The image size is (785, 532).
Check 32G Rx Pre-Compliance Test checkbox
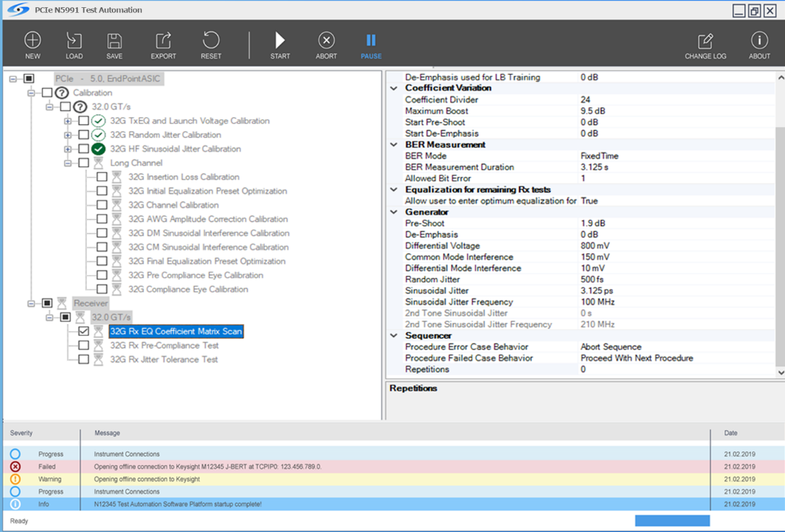point(83,345)
